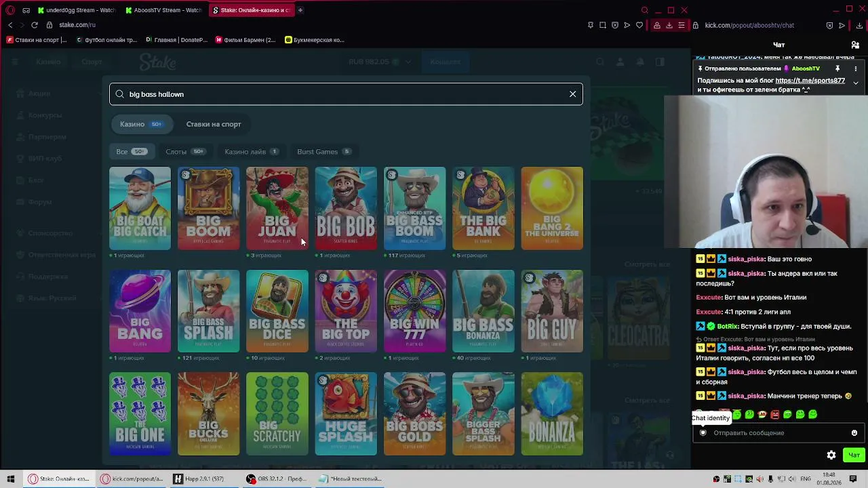The image size is (868, 488).
Task: Filter results by Казино лайв
Action: [251, 152]
